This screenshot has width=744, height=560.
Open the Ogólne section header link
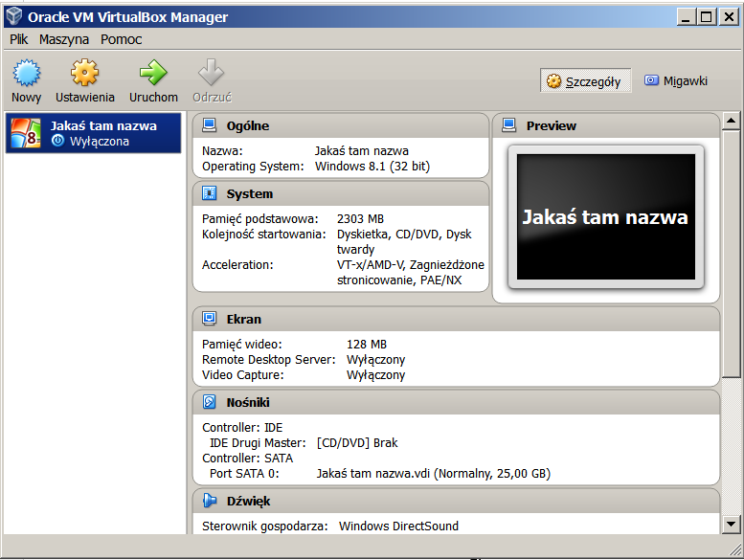(x=248, y=125)
